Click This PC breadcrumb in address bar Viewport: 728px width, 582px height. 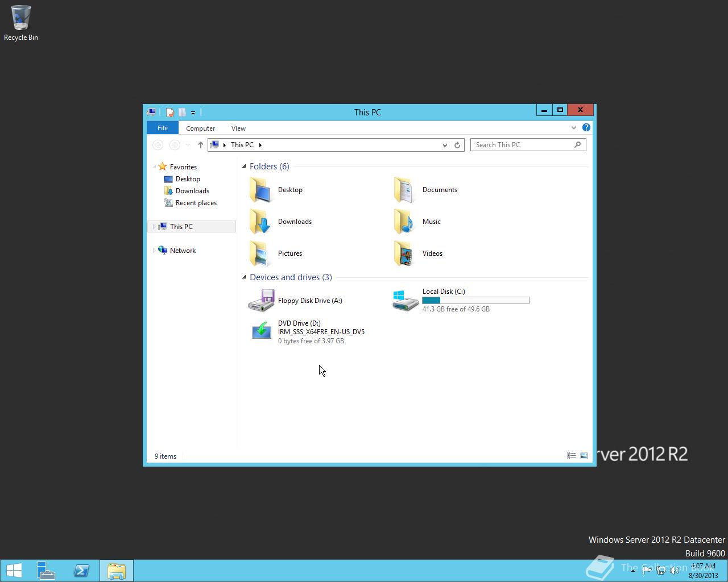[242, 145]
